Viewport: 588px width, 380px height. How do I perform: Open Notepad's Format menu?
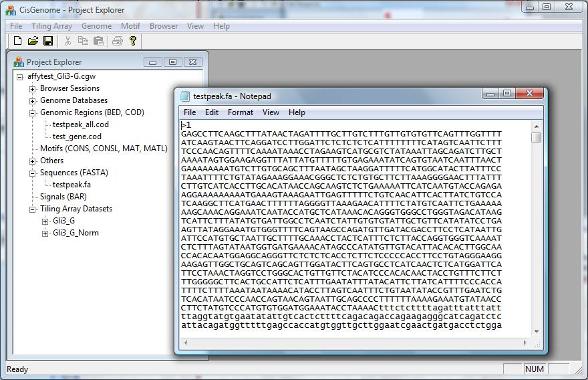tap(240, 112)
